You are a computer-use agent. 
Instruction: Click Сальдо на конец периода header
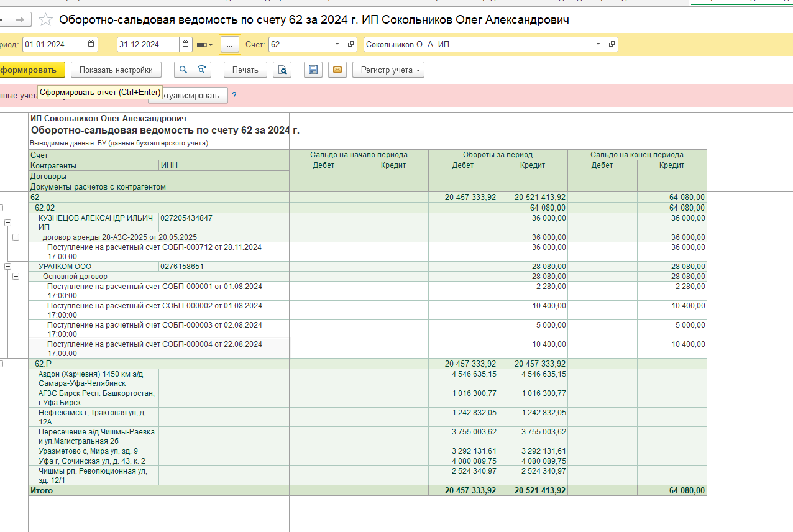[637, 155]
